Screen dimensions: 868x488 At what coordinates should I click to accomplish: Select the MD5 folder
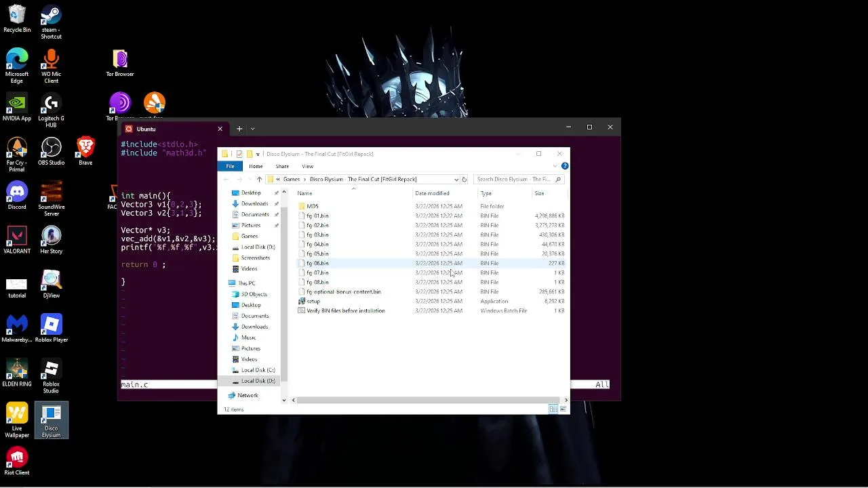(312, 207)
